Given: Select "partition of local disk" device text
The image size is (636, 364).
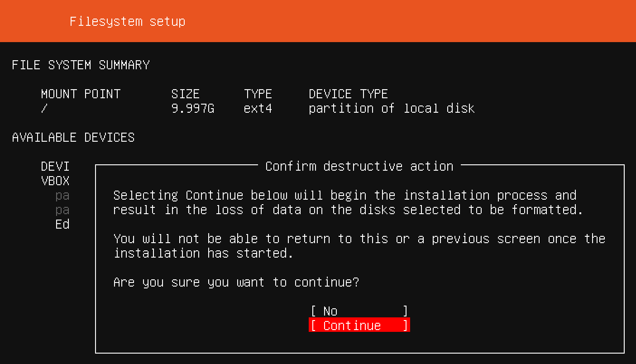Looking at the screenshot, I should 392,109.
